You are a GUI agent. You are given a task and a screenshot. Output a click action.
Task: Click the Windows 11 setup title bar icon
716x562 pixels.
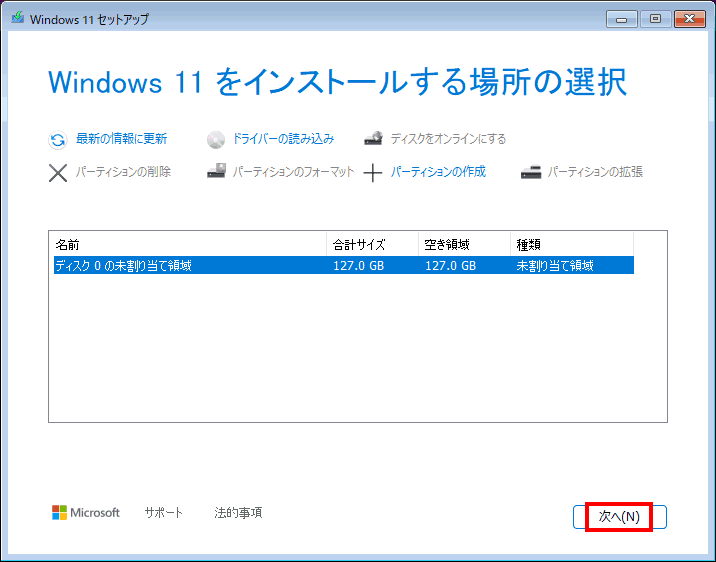click(x=18, y=18)
